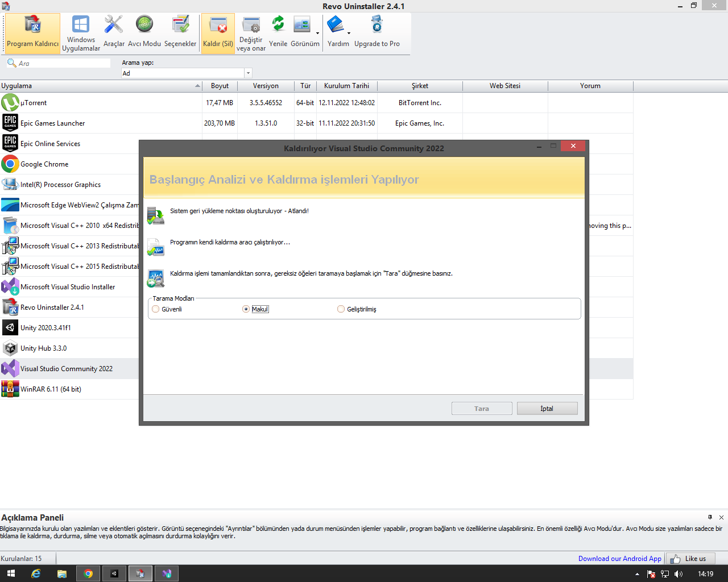Click Kaldır (Sil) uninstall icon
Screen dimensions: 728x582
218,34
